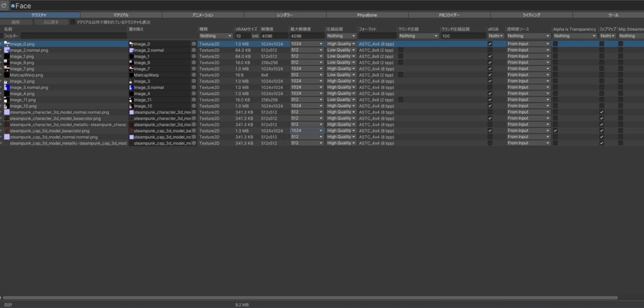
Task: Disable Alpha Is Transparency for steampunk_cap_3d_model_basecolor.png
Action: click(x=555, y=131)
